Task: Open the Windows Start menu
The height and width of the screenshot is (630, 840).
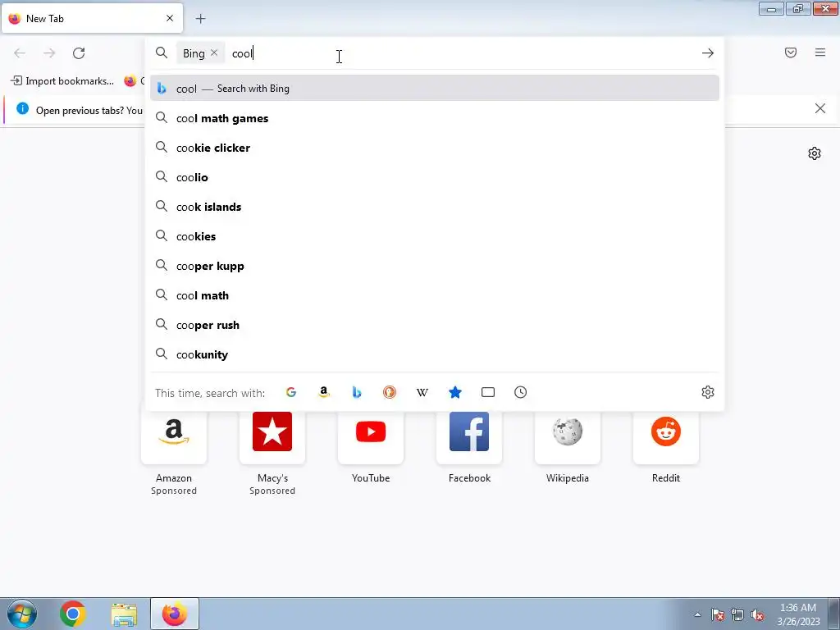Action: point(22,614)
